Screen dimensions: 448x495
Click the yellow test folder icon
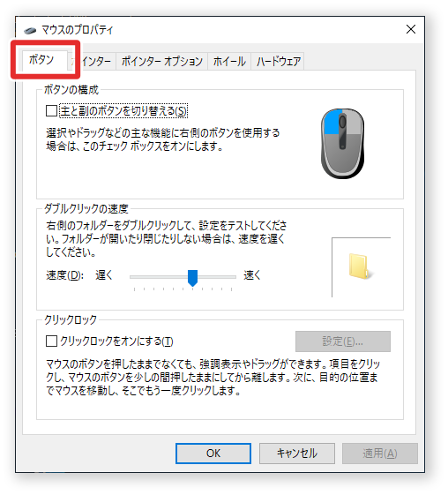[360, 266]
